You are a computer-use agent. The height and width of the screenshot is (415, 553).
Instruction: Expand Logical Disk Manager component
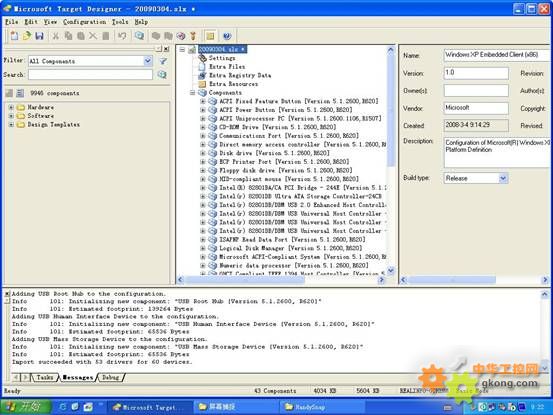click(x=203, y=248)
